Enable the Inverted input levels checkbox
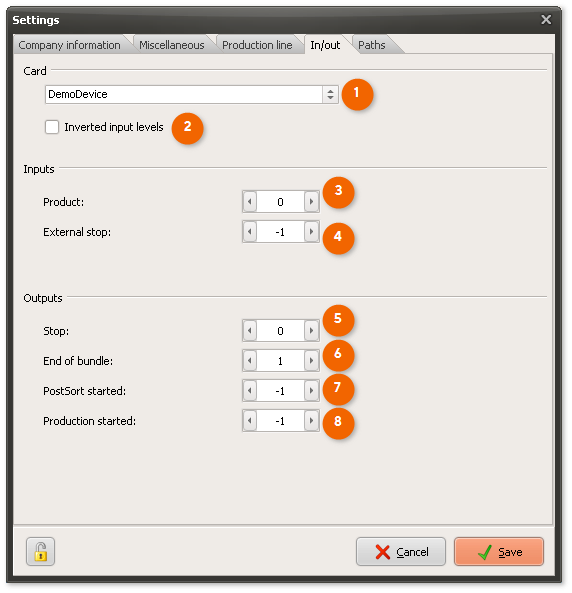The image size is (572, 593). pyautogui.click(x=52, y=127)
